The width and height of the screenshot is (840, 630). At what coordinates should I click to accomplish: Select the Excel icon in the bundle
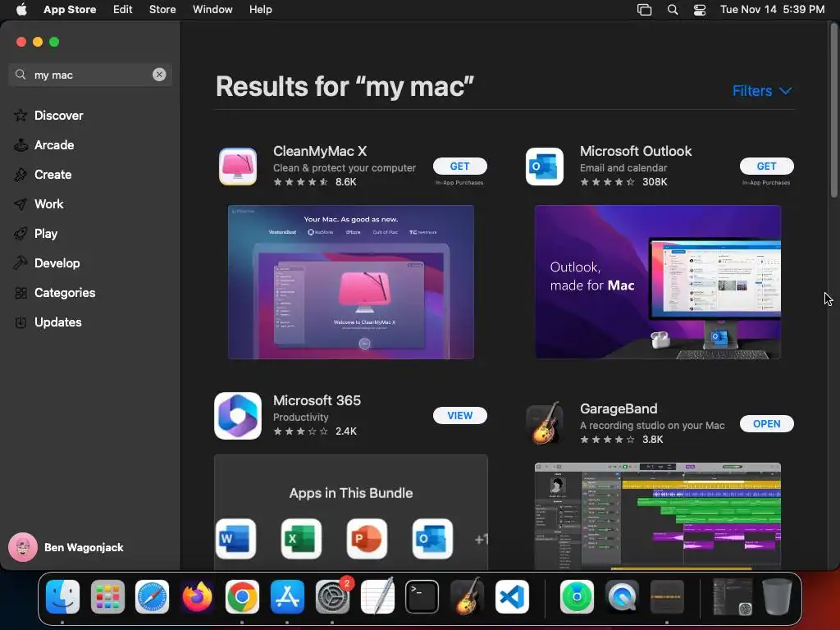[x=301, y=538]
